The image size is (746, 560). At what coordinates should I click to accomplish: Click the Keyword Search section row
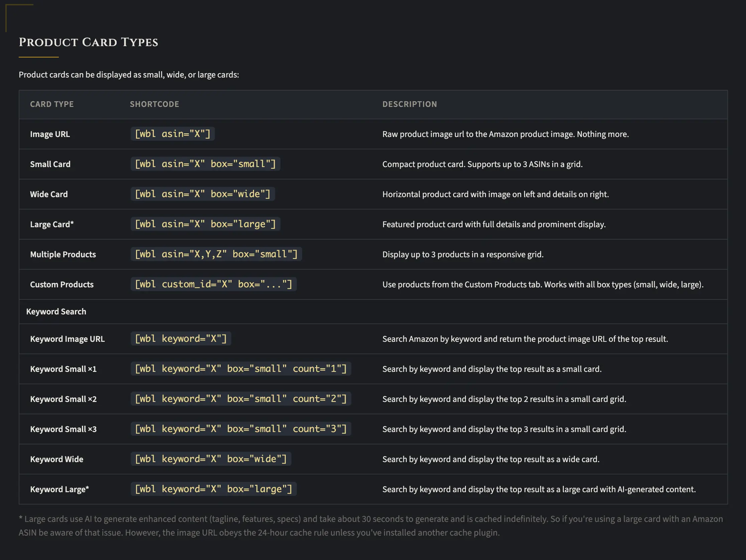[56, 311]
